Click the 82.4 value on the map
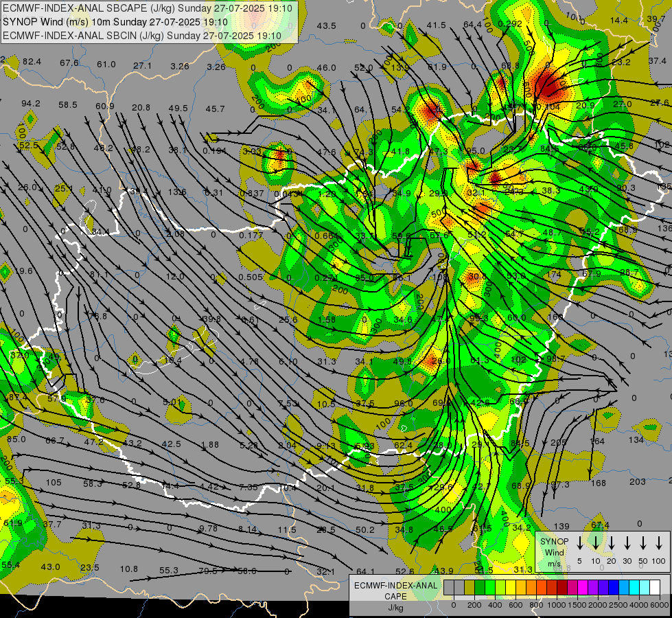 coord(32,62)
